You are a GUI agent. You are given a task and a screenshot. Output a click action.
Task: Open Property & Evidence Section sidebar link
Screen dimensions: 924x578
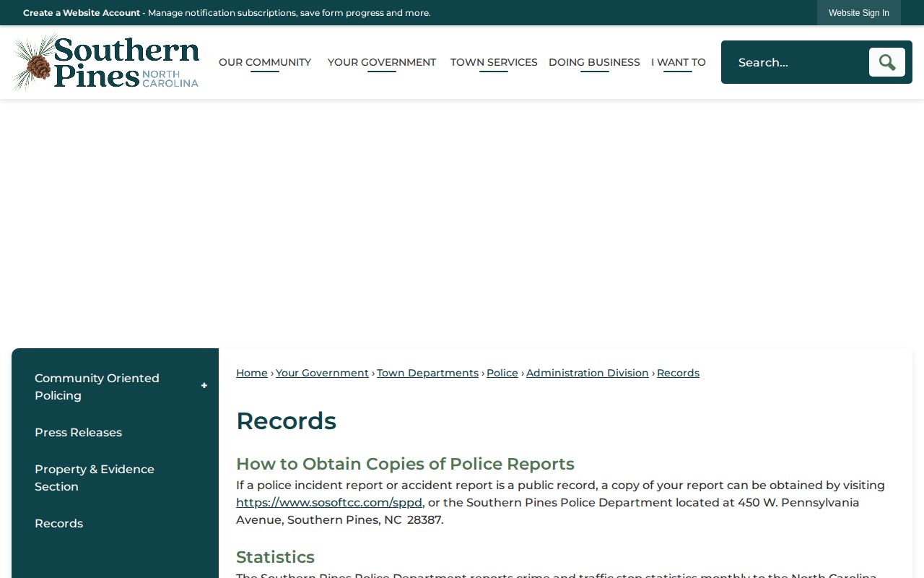click(95, 478)
